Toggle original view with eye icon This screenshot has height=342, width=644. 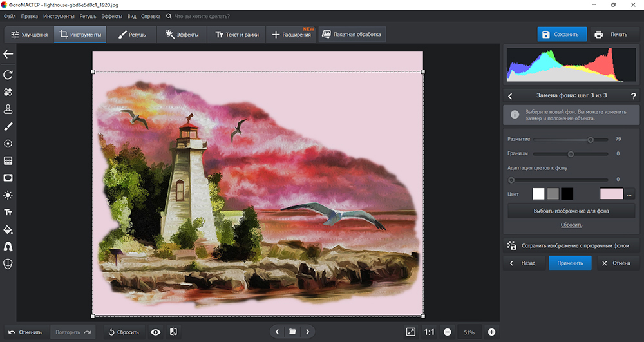point(155,332)
